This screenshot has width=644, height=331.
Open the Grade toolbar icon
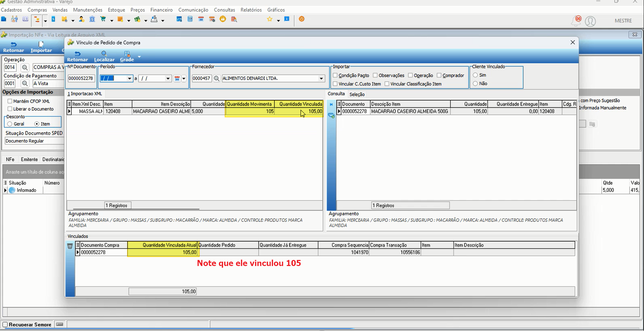coord(127,54)
